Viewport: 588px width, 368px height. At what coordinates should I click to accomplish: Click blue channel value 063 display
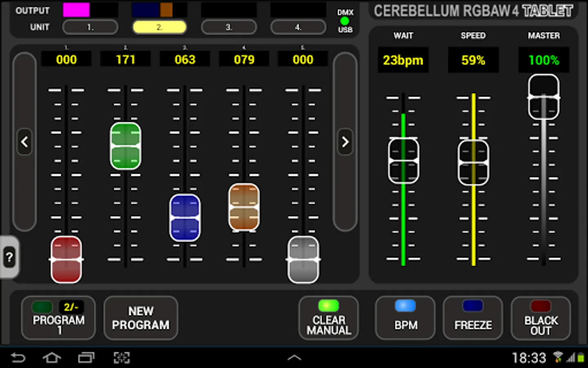pyautogui.click(x=185, y=60)
